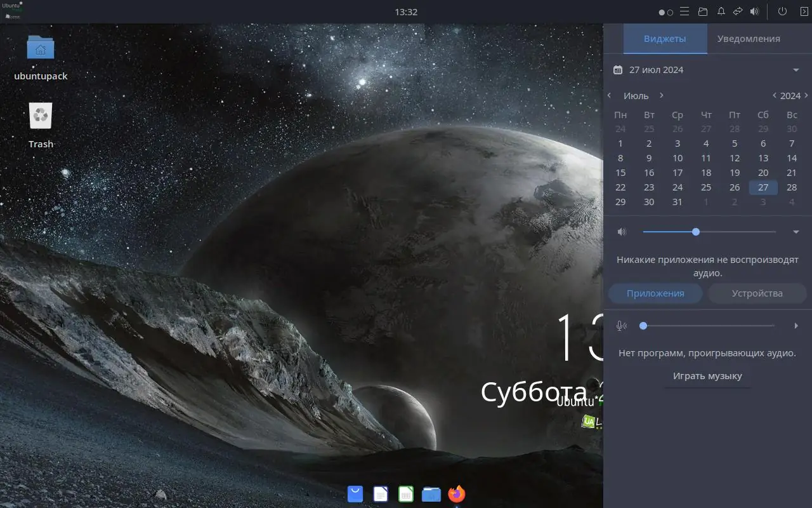Go to the previous year before 2024
This screenshot has width=812, height=508.
tap(775, 95)
